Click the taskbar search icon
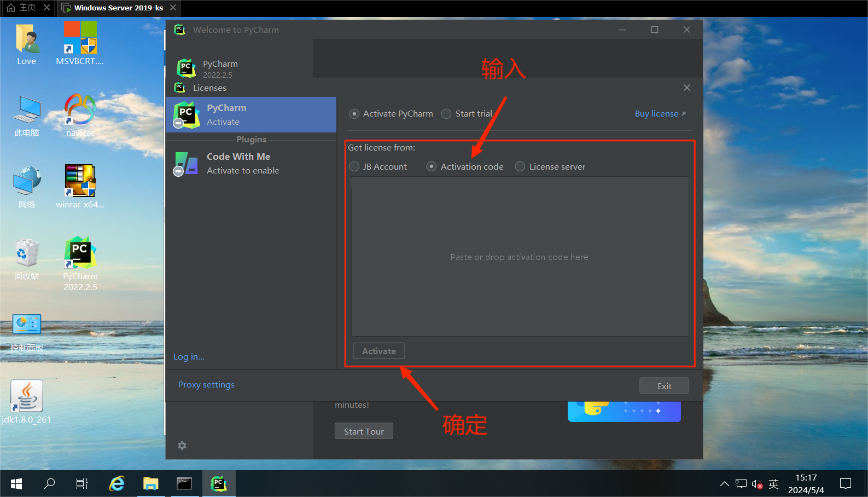The width and height of the screenshot is (868, 497). [x=49, y=484]
